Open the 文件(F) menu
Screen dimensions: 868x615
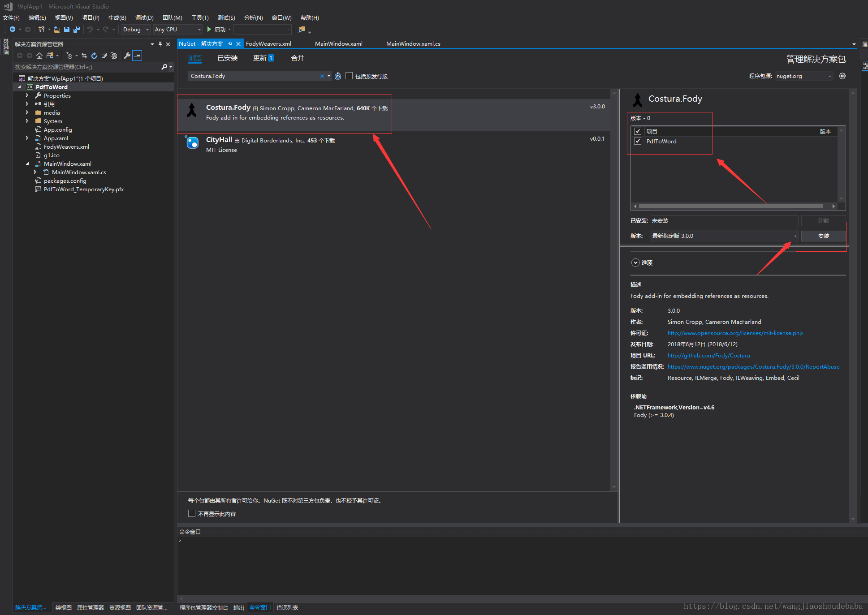(11, 18)
